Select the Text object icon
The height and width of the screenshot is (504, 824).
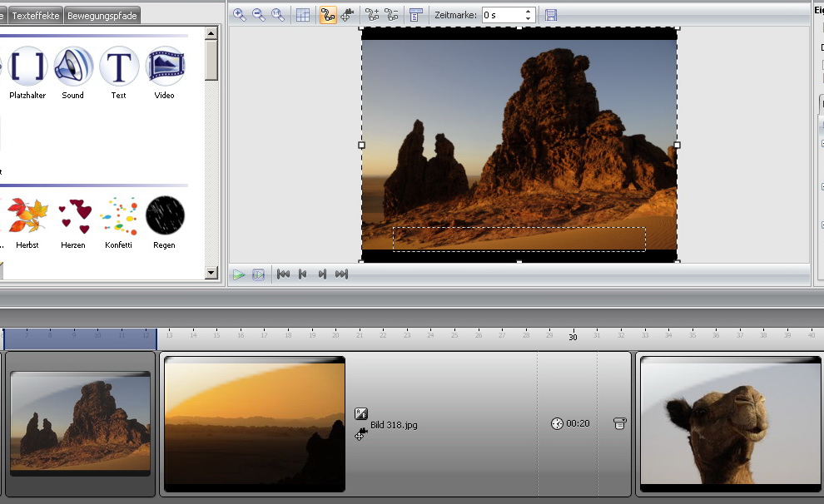(x=119, y=67)
